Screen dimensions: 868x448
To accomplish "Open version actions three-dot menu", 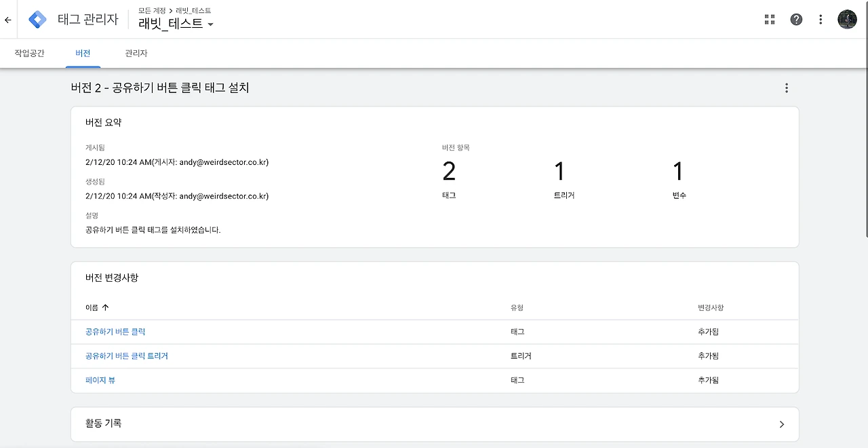I will (787, 88).
